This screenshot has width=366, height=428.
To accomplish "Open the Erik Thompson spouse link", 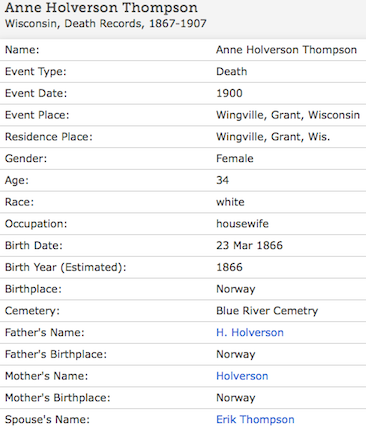I will pos(255,419).
